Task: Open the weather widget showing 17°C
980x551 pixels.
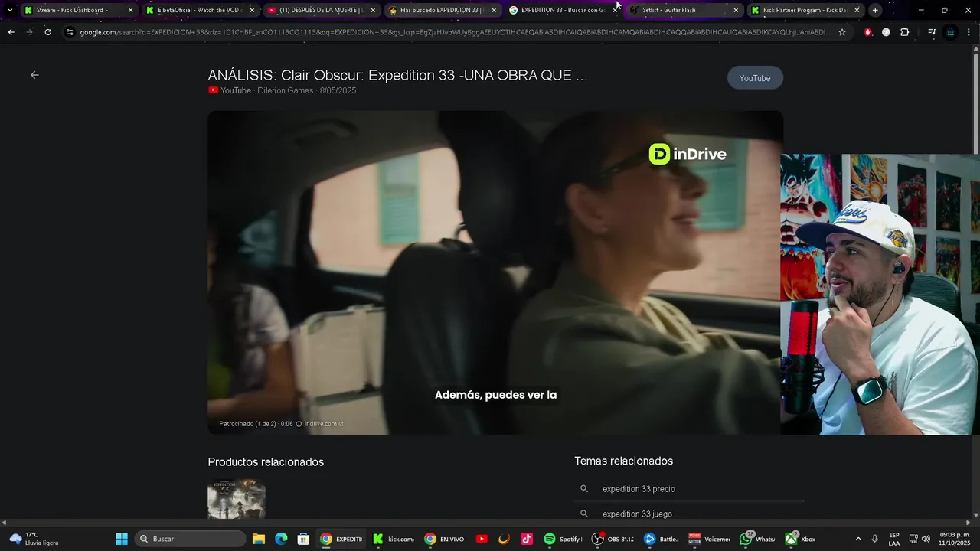Action: point(33,539)
